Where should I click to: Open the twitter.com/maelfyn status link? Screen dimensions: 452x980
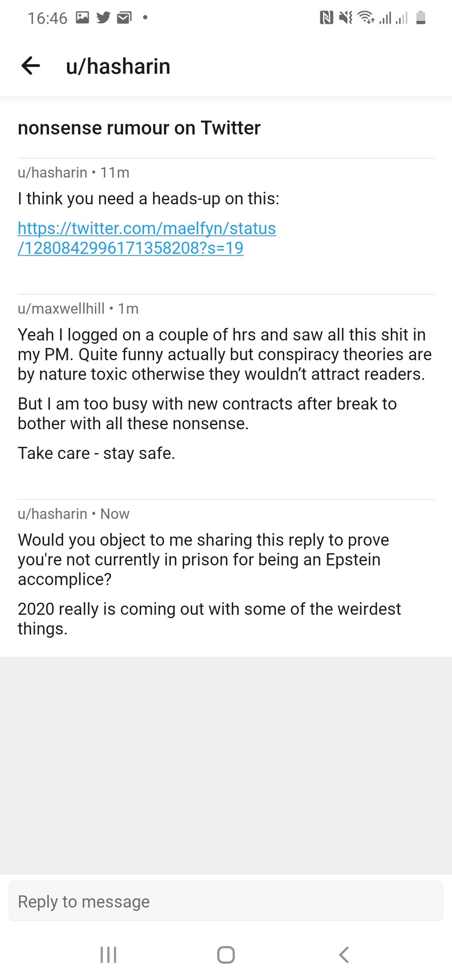pos(146,238)
